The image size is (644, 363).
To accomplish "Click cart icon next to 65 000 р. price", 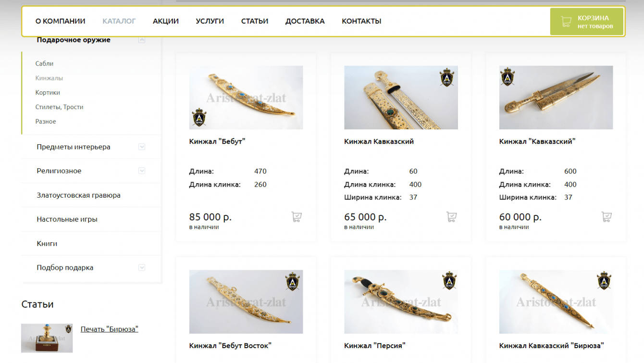I will (451, 217).
